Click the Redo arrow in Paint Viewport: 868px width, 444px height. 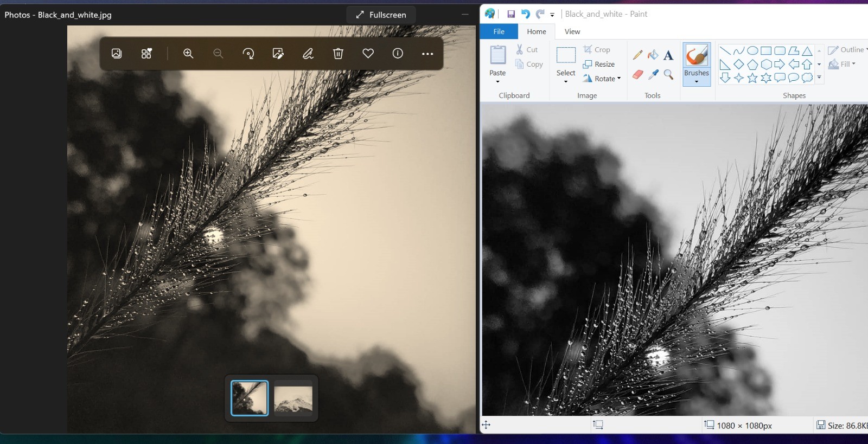[x=540, y=14]
